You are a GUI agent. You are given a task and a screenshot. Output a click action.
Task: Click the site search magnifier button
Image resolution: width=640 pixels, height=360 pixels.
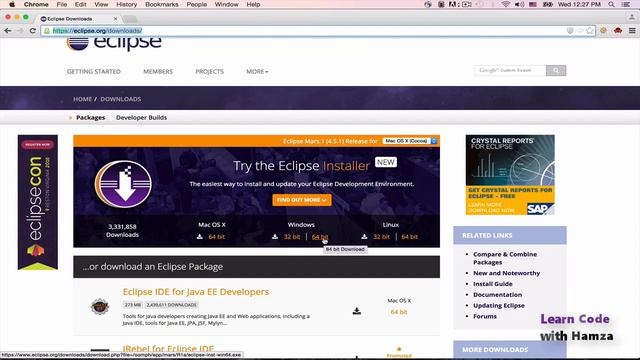[x=556, y=71]
